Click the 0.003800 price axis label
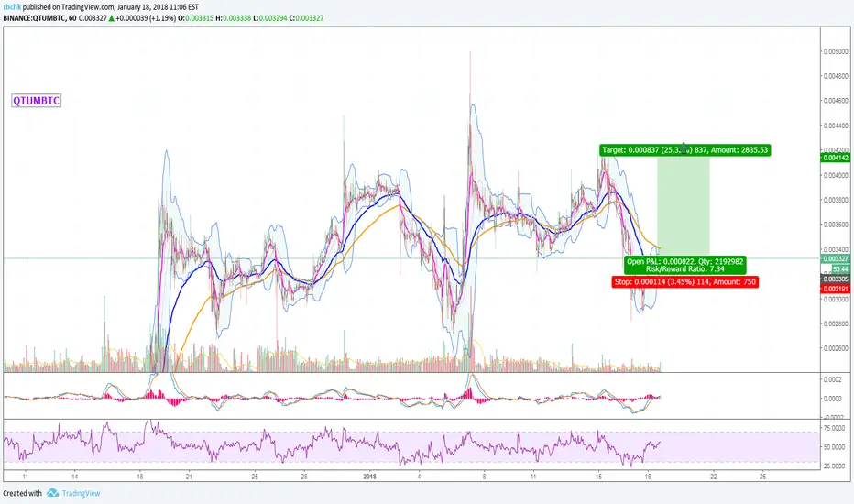 (x=836, y=200)
